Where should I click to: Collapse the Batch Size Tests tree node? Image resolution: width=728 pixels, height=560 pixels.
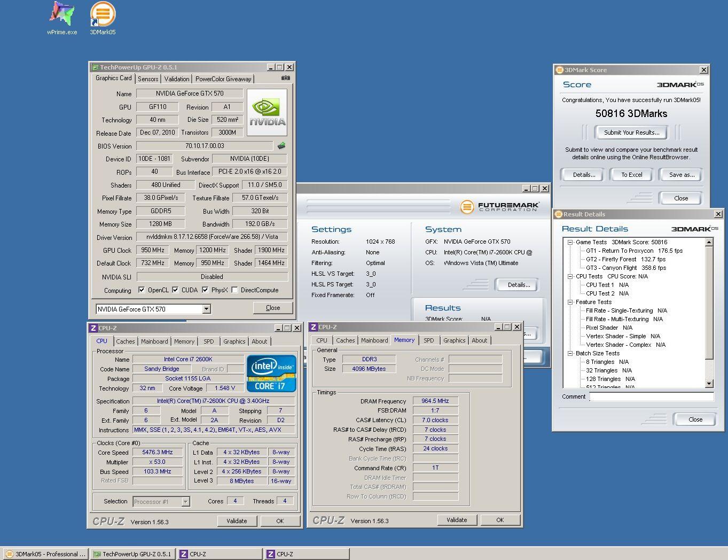click(570, 353)
